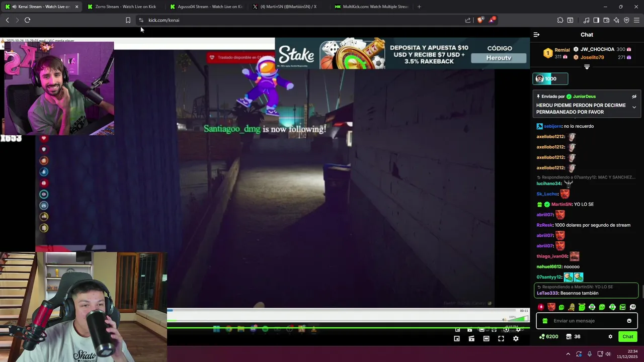The height and width of the screenshot is (362, 644).
Task: Open player settings gear in lower control row
Action: 516,339
